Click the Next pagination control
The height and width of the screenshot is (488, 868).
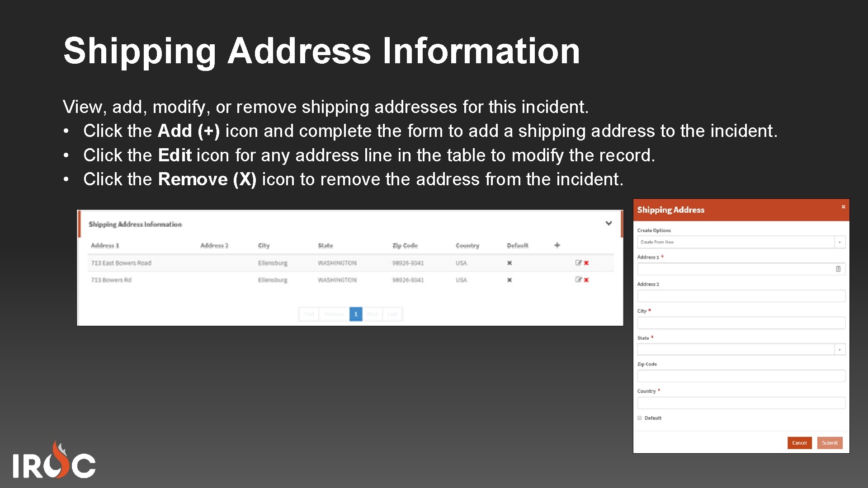tap(373, 314)
